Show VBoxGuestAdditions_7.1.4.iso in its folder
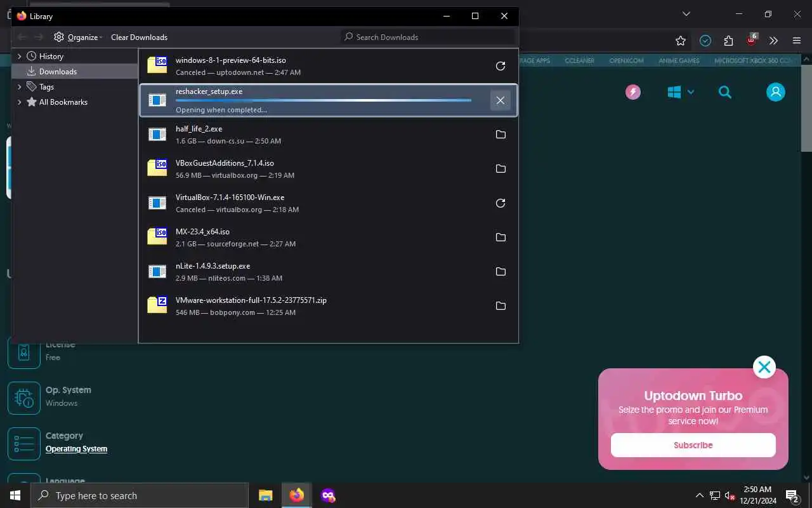 click(501, 169)
